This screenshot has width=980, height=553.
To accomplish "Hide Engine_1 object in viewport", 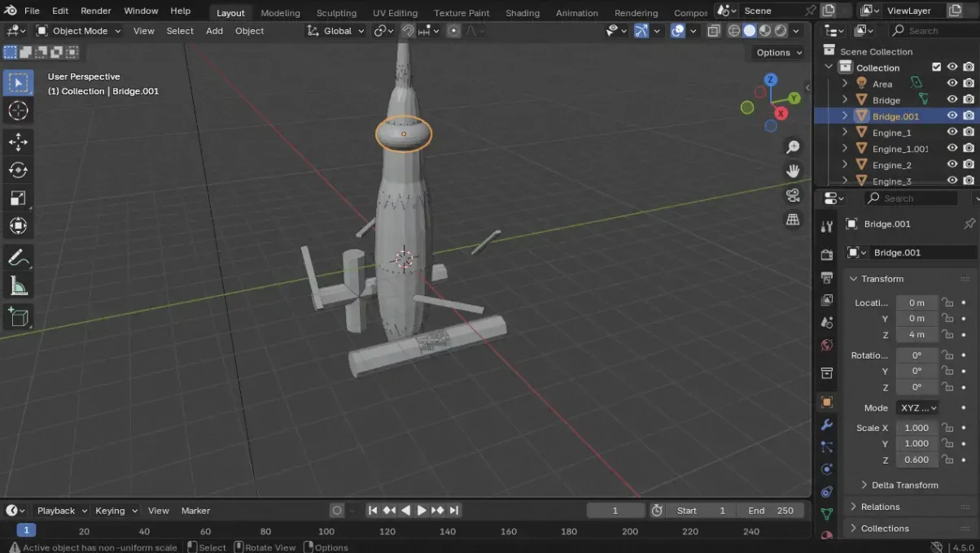I will (952, 132).
